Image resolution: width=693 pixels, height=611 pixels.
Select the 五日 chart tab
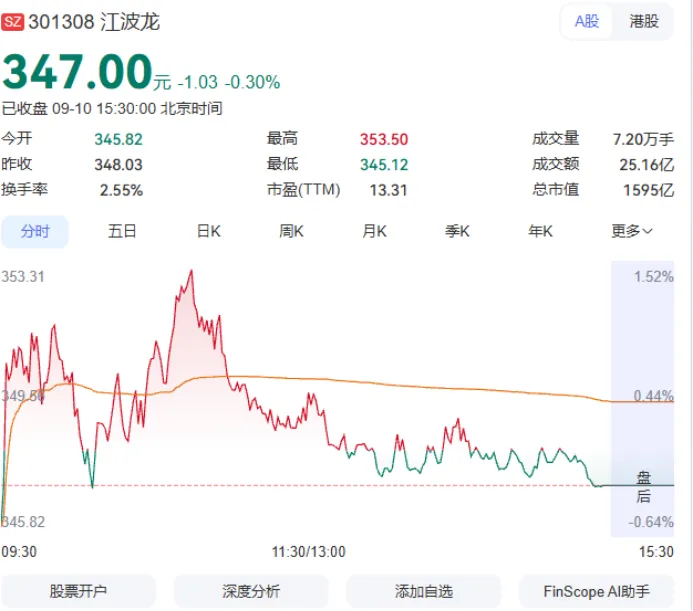(x=122, y=231)
